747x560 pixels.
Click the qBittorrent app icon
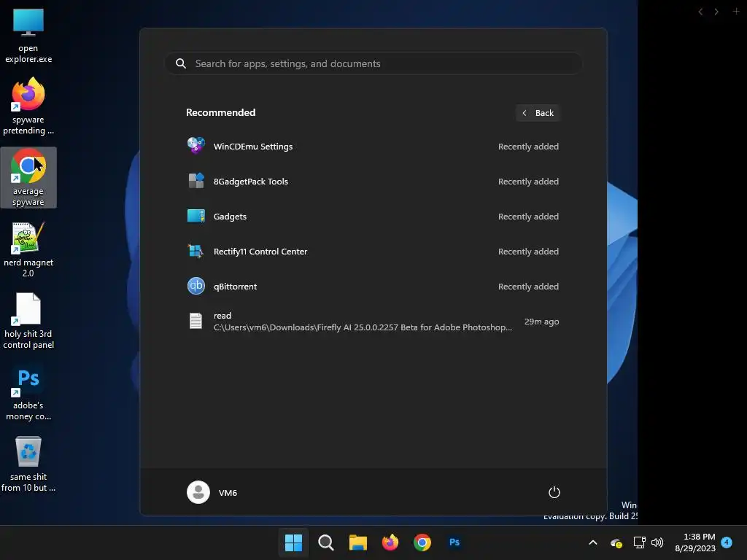[x=196, y=286]
